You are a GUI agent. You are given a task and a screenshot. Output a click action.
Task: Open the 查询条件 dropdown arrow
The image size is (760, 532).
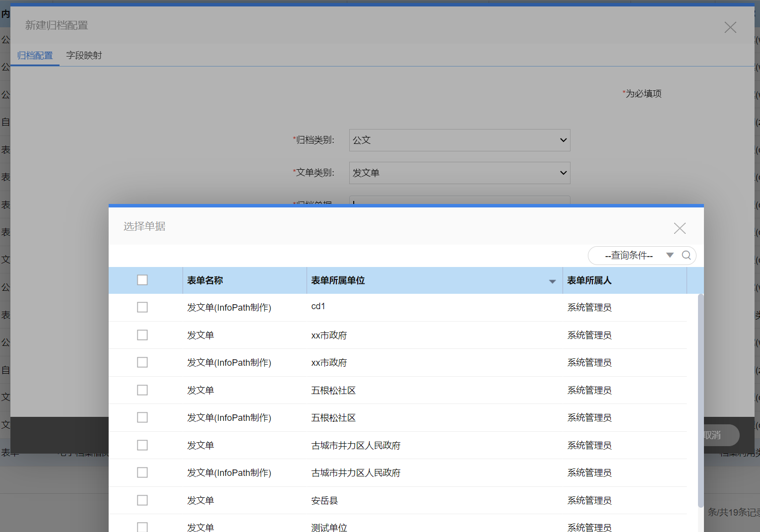point(670,255)
